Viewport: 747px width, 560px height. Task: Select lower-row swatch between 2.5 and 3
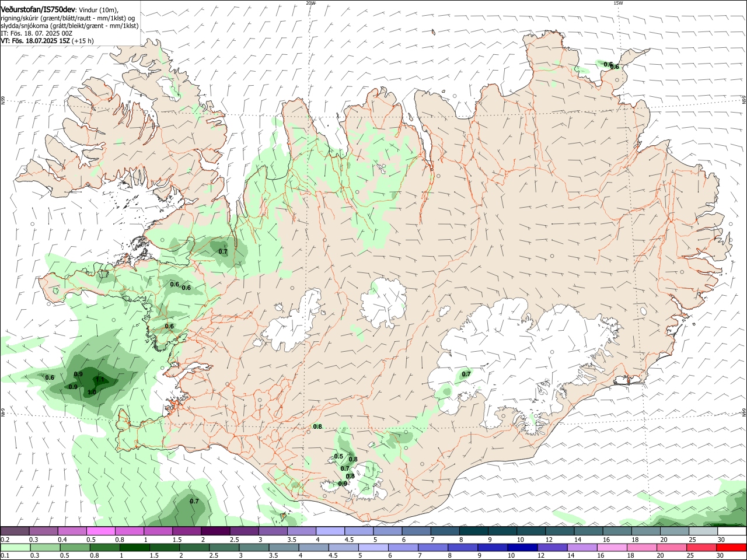[x=224, y=547]
